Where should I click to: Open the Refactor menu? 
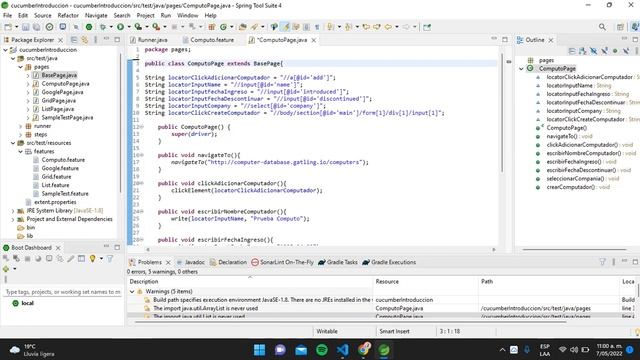click(68, 16)
